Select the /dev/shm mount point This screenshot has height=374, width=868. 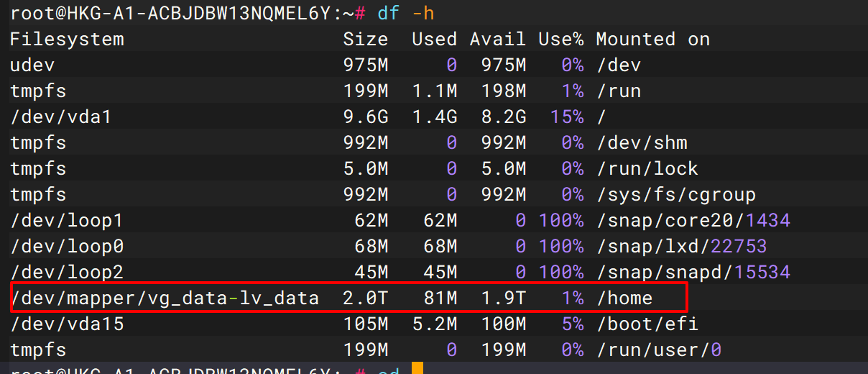coord(642,142)
